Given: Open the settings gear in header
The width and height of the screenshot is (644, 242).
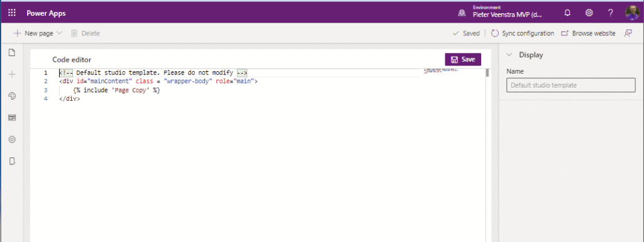Looking at the screenshot, I should click(x=589, y=13).
